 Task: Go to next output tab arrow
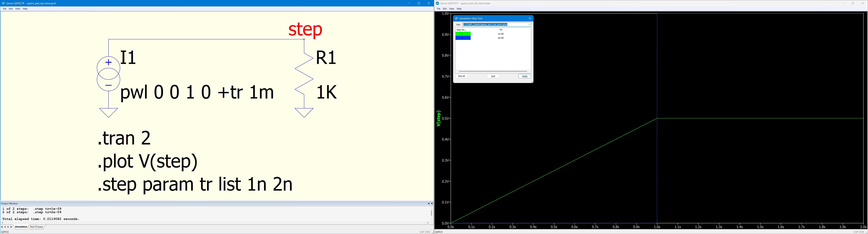click(8, 227)
